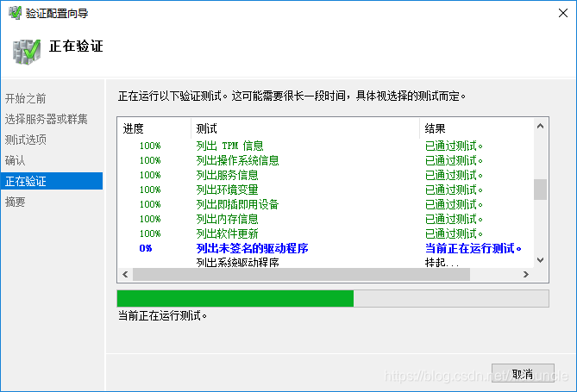Select the 列出 TPM 信息 row
577x392 pixels.
coord(326,146)
